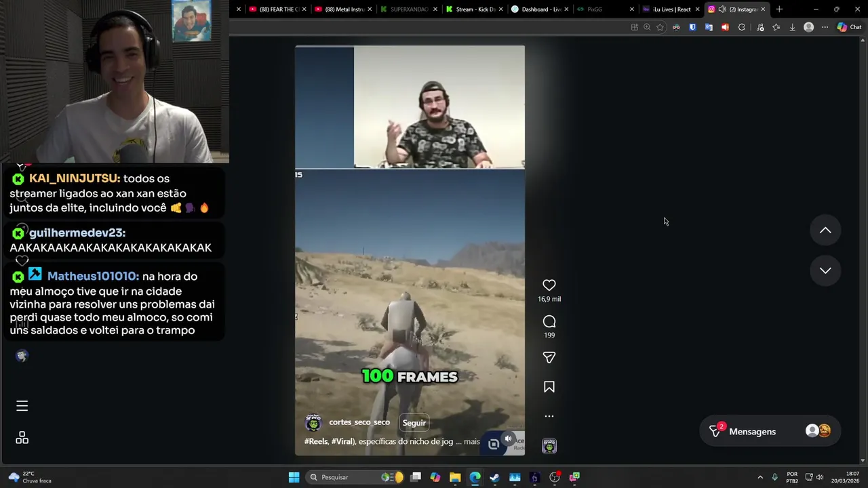The image size is (868, 488).
Task: Open the #Reels hashtag link
Action: click(316, 442)
